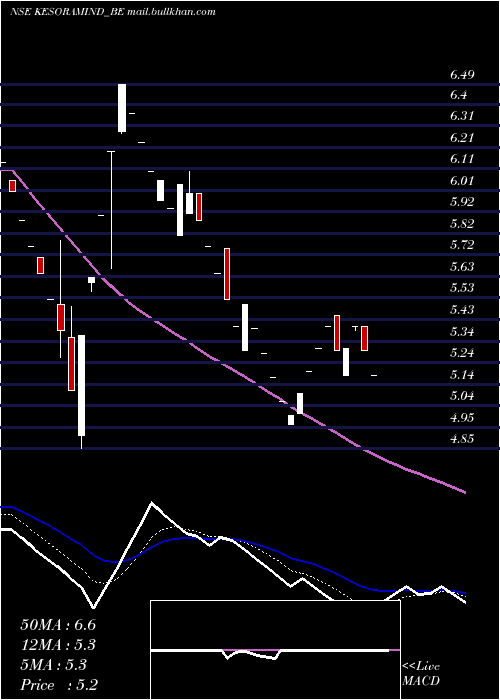This screenshot has width=500, height=700.
Task: Click the 6.31 price axis label
Action: 462,116
